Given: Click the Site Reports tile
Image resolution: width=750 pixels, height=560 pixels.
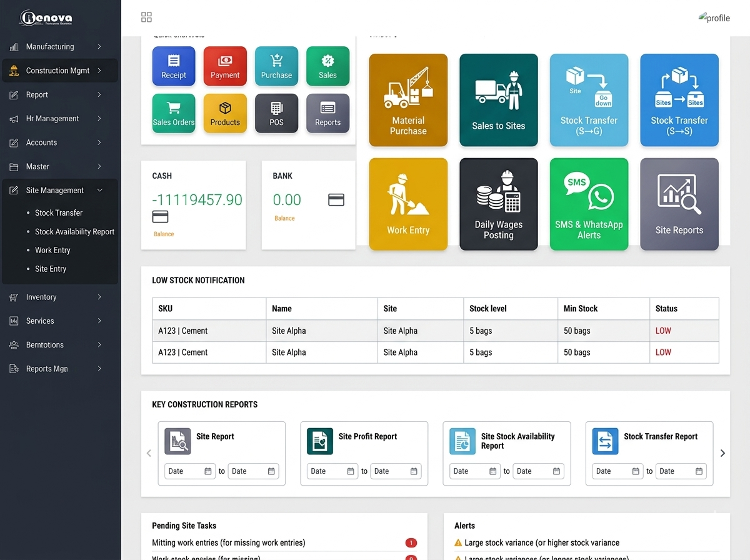Looking at the screenshot, I should [679, 204].
